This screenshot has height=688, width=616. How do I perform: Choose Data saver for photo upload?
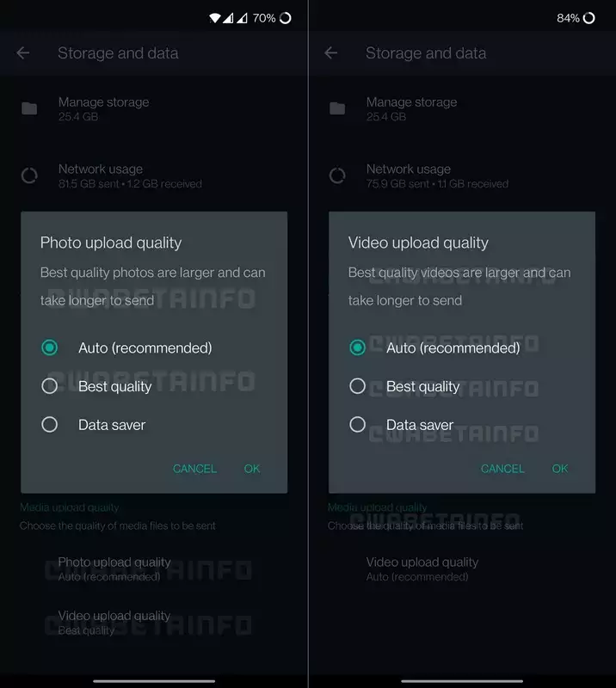coord(50,425)
